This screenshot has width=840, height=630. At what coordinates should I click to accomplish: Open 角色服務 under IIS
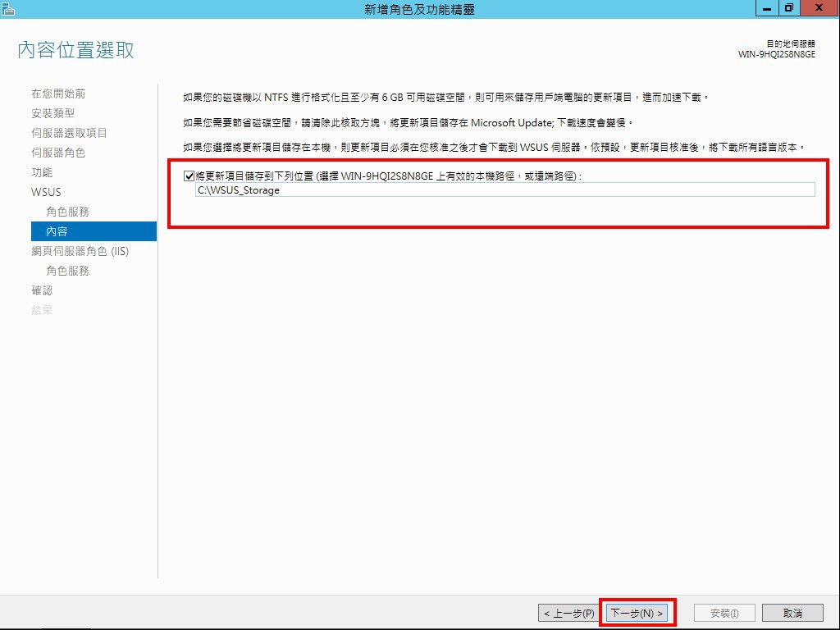pos(67,271)
